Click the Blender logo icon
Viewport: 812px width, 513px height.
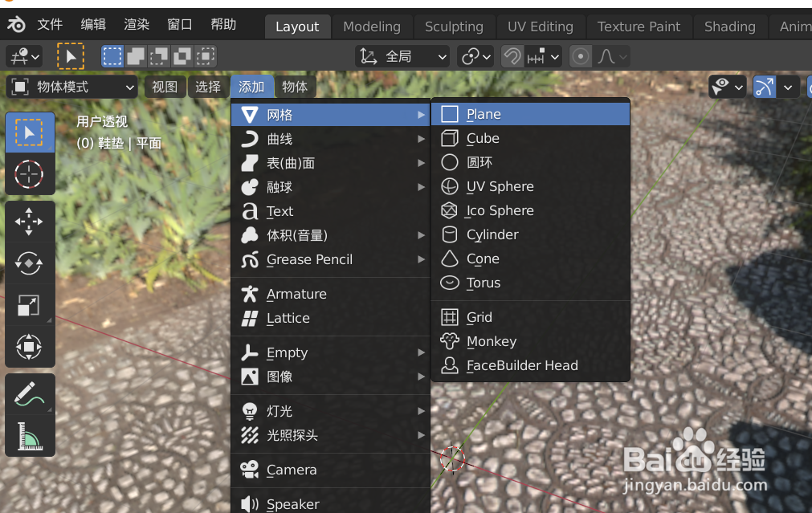pos(16,24)
